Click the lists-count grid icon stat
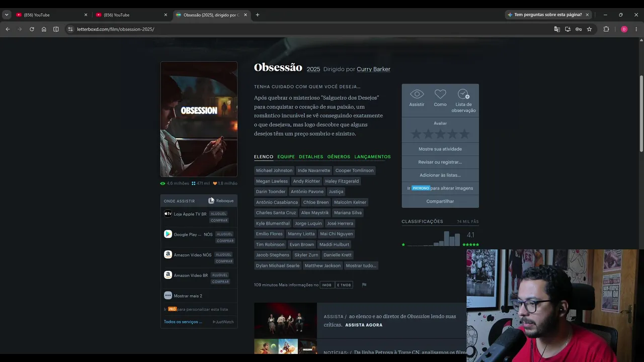This screenshot has height=362, width=644. [201, 184]
